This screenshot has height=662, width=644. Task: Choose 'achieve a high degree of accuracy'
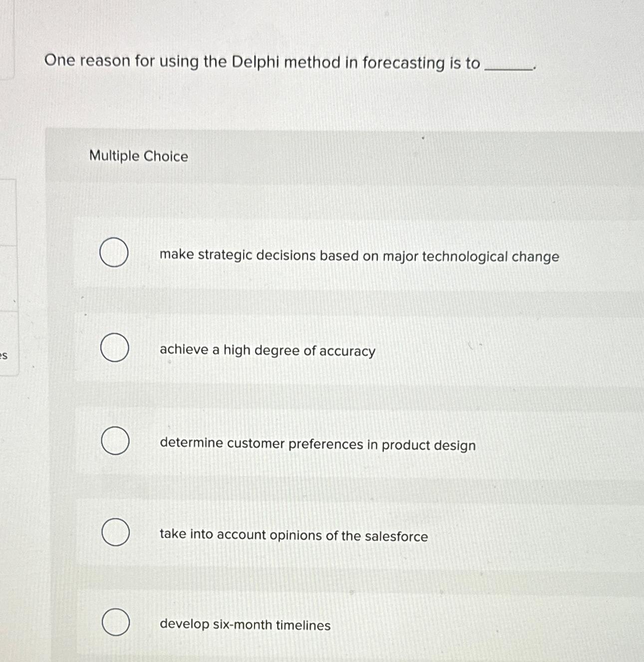(267, 351)
